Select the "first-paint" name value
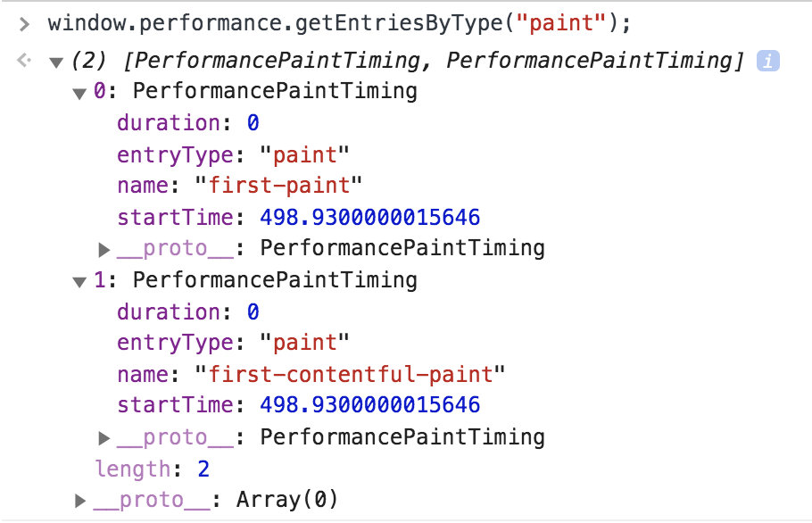 [x=278, y=186]
